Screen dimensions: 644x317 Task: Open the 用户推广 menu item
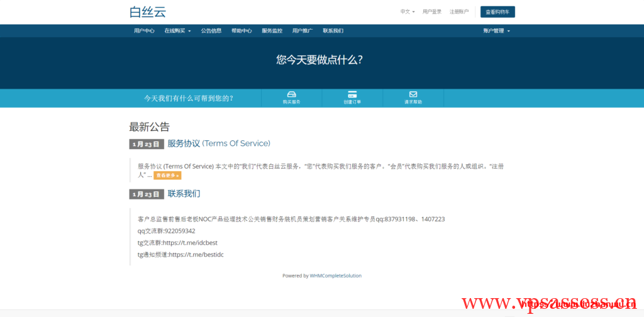point(303,31)
